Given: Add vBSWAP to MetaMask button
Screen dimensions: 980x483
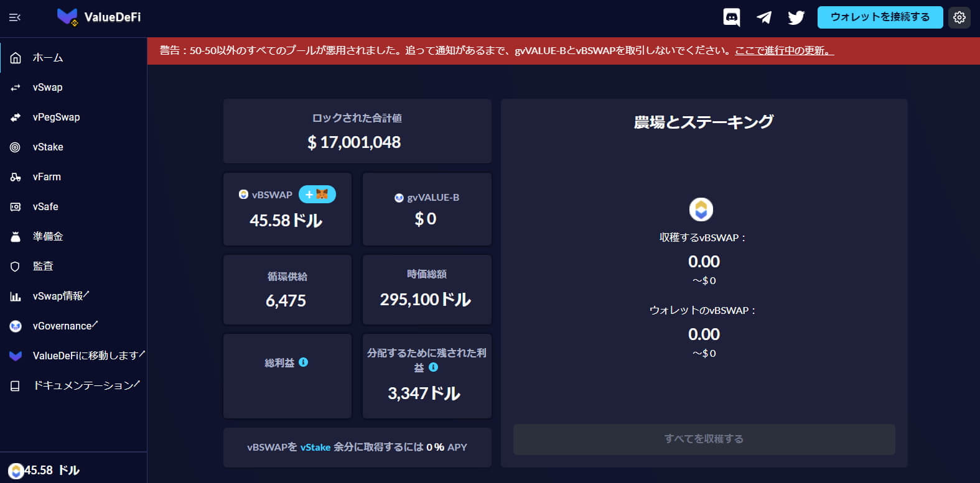Looking at the screenshot, I should pyautogui.click(x=317, y=195).
